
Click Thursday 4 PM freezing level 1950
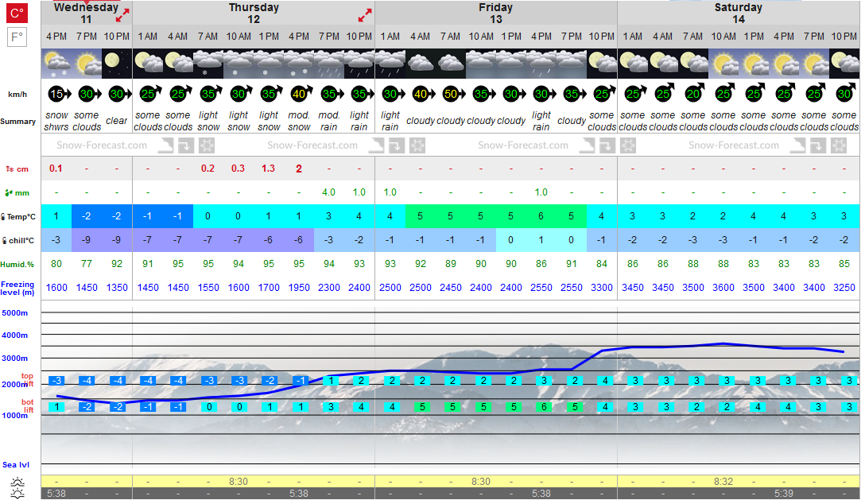[299, 287]
